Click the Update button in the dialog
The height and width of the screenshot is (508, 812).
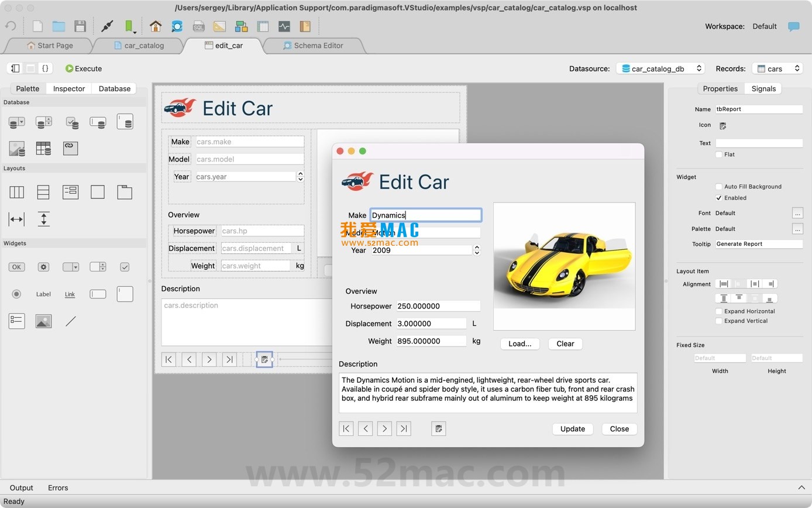(x=572, y=428)
